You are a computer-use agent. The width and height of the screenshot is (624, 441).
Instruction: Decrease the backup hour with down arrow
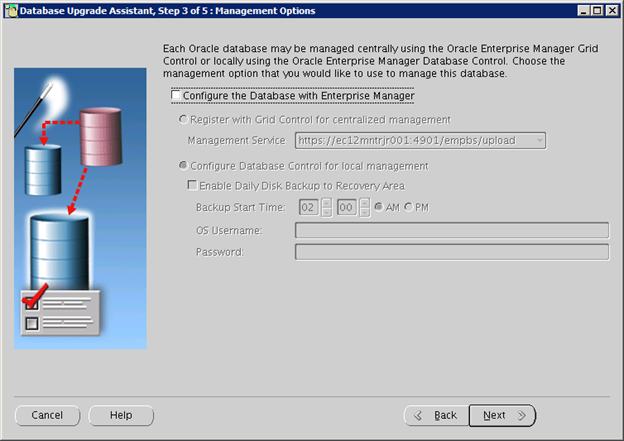[x=326, y=212]
